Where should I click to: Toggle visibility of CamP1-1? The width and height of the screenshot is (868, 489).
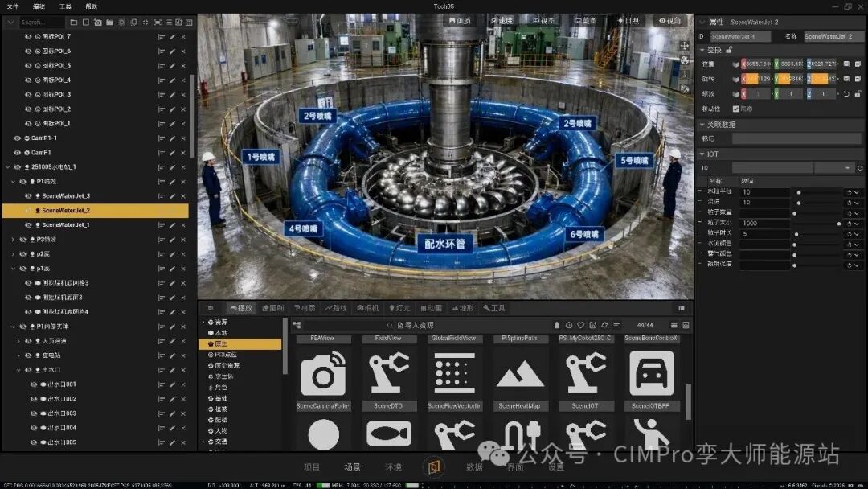[x=17, y=138]
